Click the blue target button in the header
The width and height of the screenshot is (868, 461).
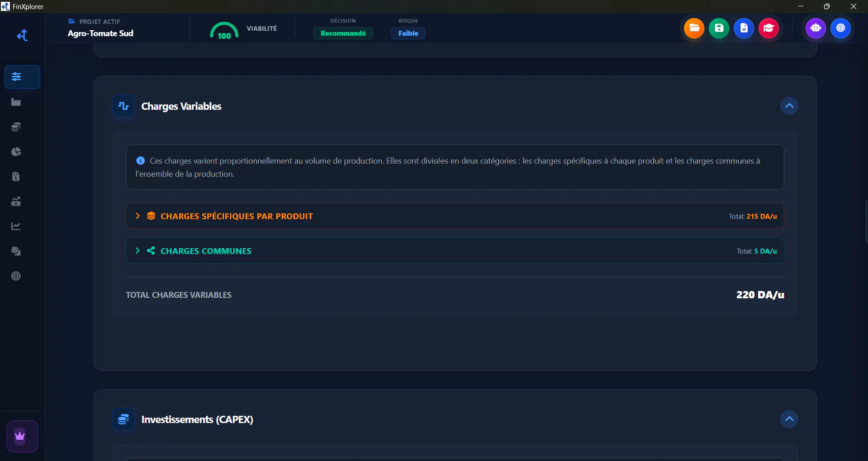tap(840, 28)
